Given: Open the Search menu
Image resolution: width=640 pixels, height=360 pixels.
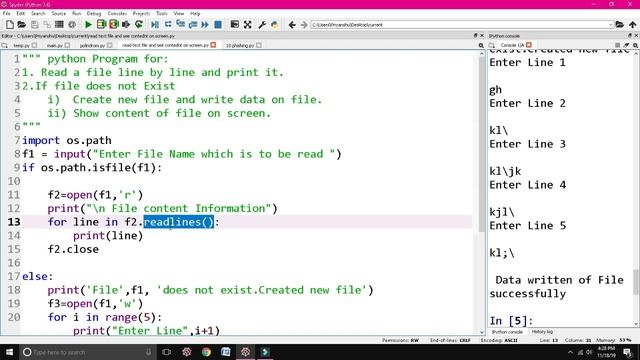Looking at the screenshot, I should click(x=38, y=13).
